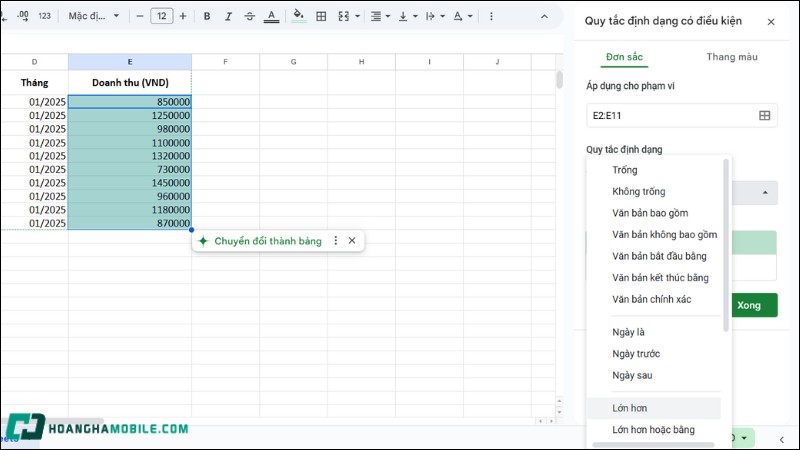Apply italic formatting
Image resolution: width=800 pixels, height=450 pixels.
coord(228,16)
